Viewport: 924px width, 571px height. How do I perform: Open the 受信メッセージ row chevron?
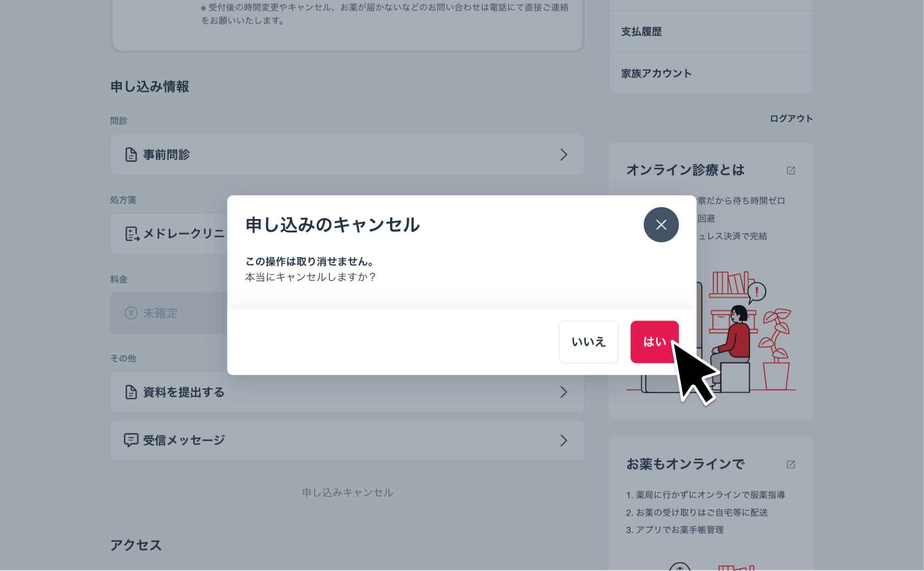click(x=563, y=440)
